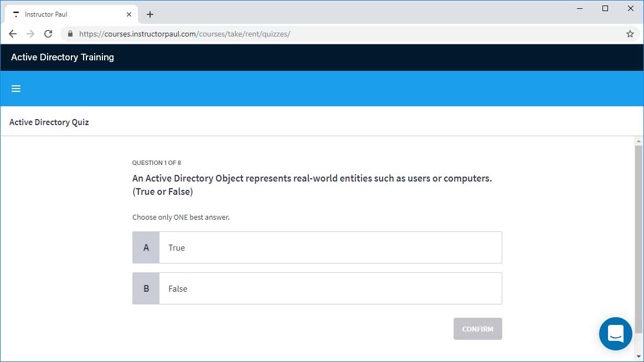The height and width of the screenshot is (362, 644).
Task: Choose the letter B option box
Action: [146, 288]
